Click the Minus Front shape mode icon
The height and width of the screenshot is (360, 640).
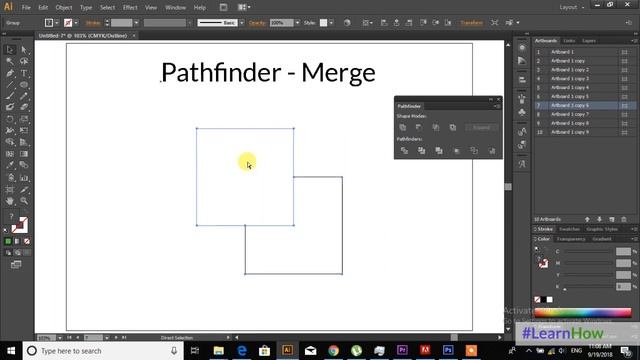pyautogui.click(x=419, y=127)
